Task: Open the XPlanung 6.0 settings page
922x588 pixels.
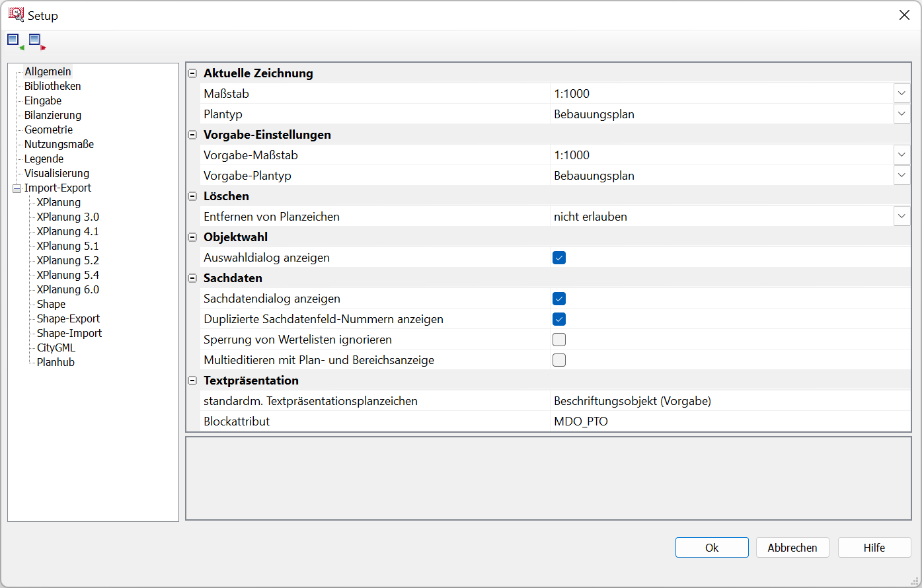Action: 68,290
